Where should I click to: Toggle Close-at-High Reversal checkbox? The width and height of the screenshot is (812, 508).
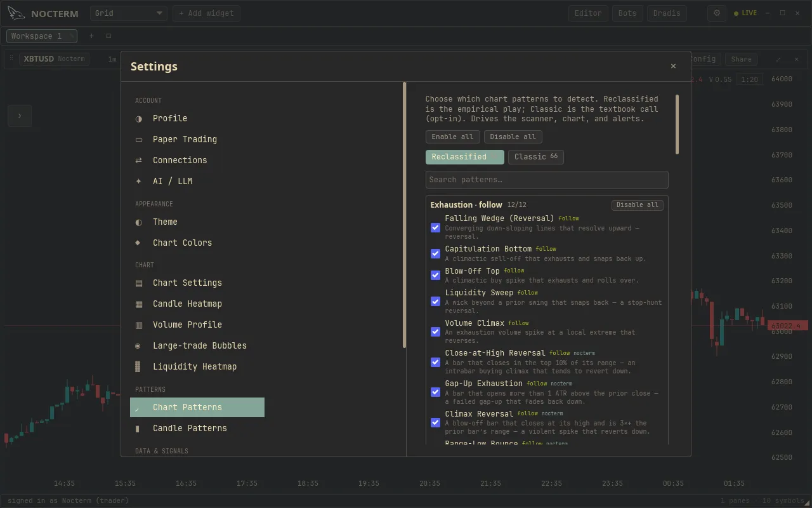(435, 362)
